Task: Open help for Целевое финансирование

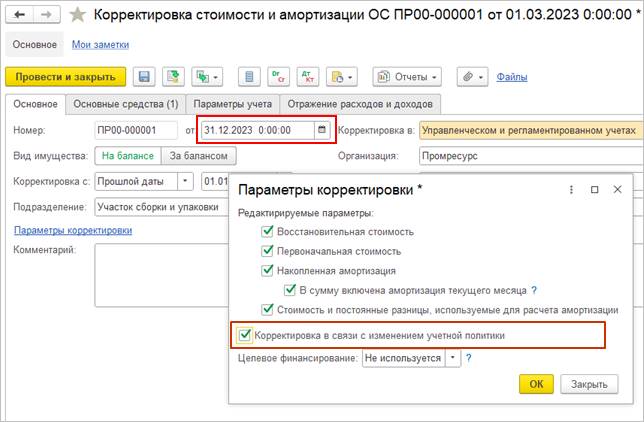Action: point(469,358)
